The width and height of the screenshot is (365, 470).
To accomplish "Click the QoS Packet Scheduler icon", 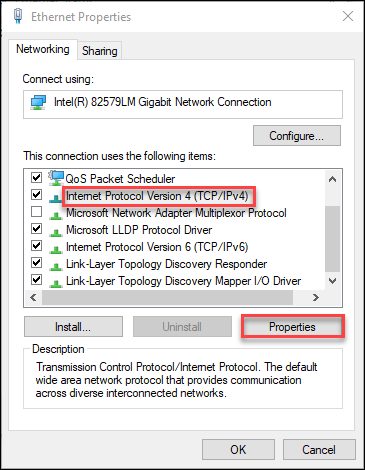I will pos(56,178).
